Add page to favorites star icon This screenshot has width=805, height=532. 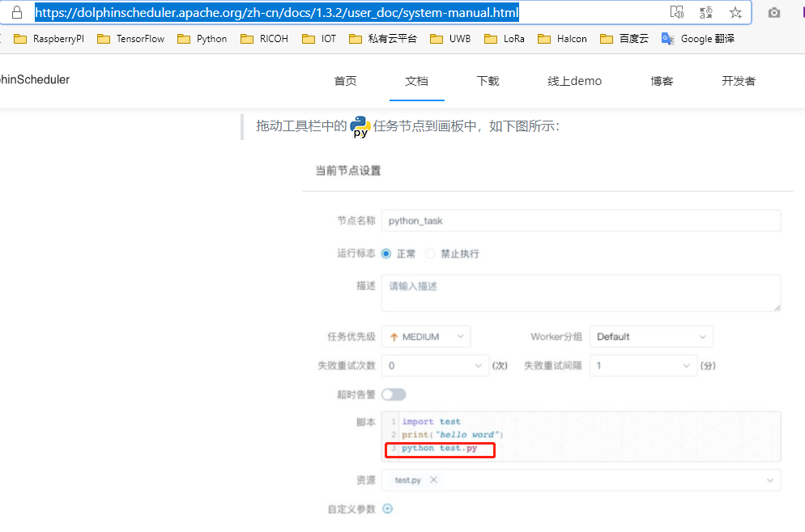pos(735,12)
